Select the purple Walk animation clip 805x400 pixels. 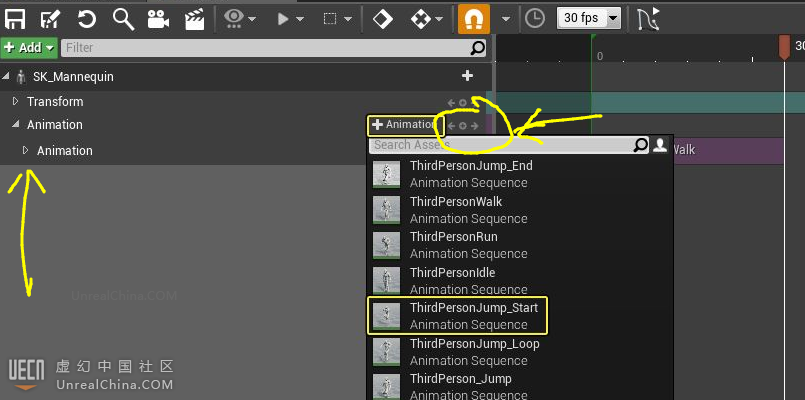pos(727,150)
